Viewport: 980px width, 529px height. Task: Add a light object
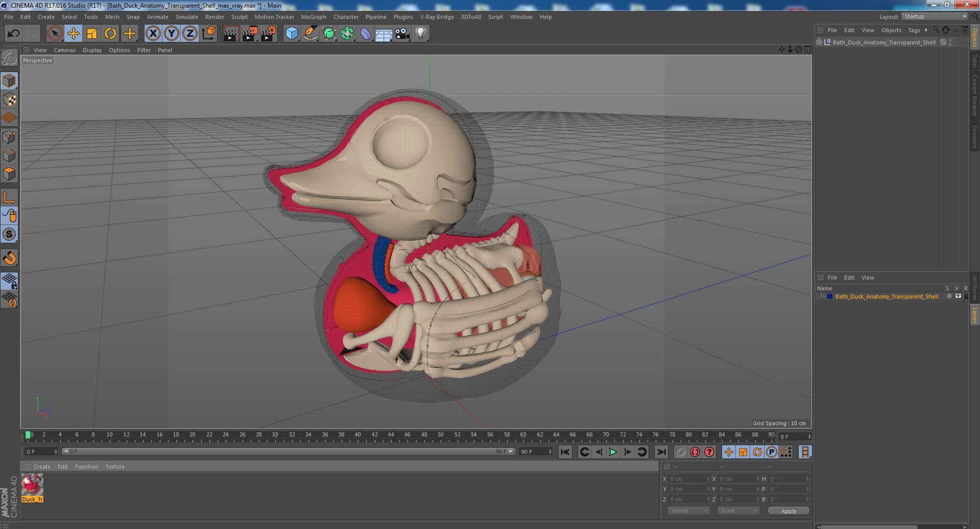[x=421, y=34]
